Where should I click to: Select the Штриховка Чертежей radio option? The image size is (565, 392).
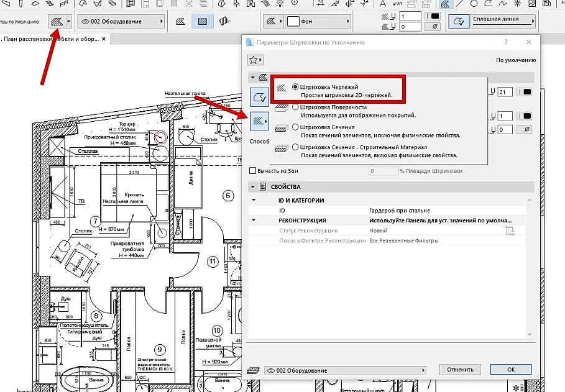[x=295, y=87]
